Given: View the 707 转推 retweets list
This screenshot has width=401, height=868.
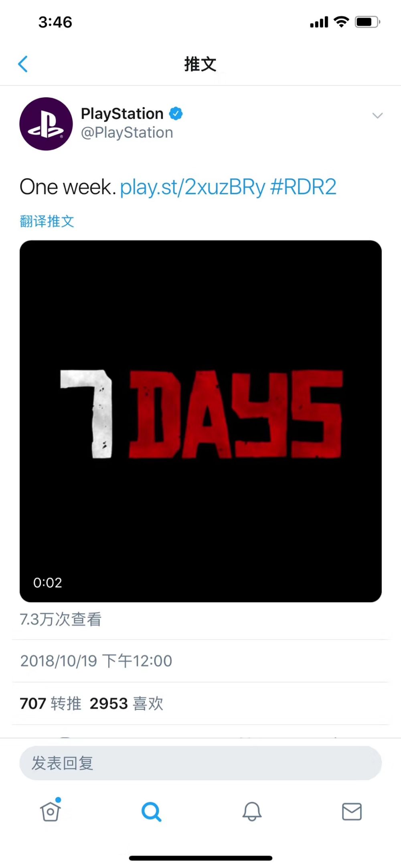Looking at the screenshot, I should [x=51, y=703].
